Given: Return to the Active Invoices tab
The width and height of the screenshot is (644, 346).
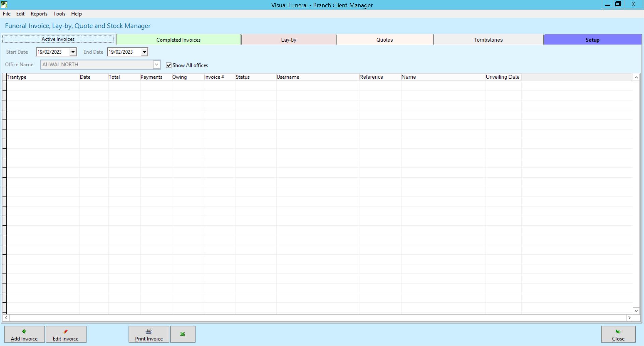Looking at the screenshot, I should pos(58,39).
